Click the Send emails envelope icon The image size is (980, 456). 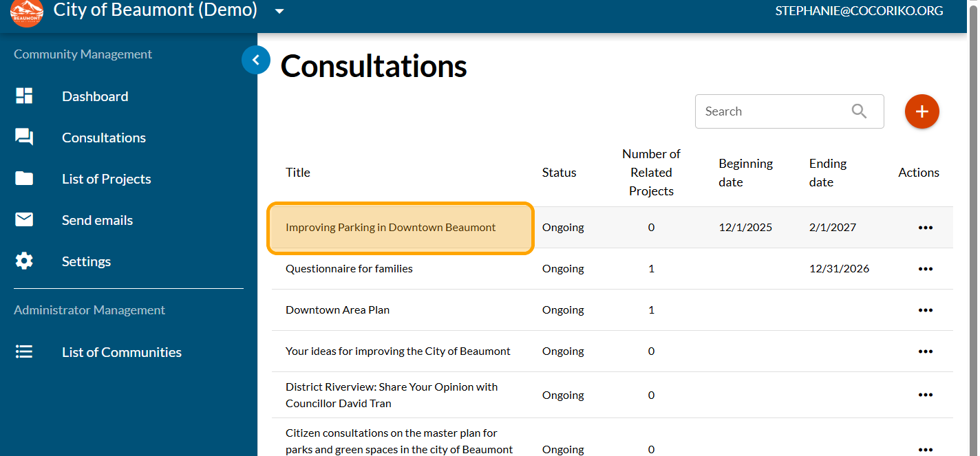(x=24, y=220)
